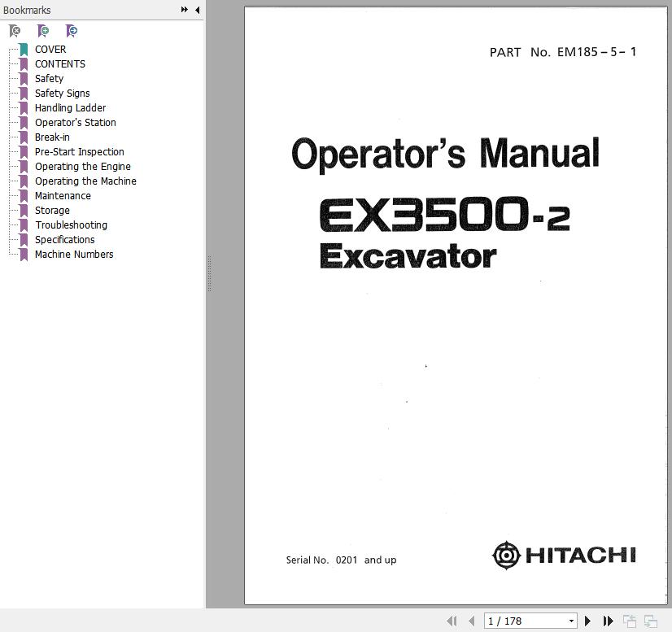
Task: Click the ribbon icon beside Machine Numbers
Action: point(24,255)
